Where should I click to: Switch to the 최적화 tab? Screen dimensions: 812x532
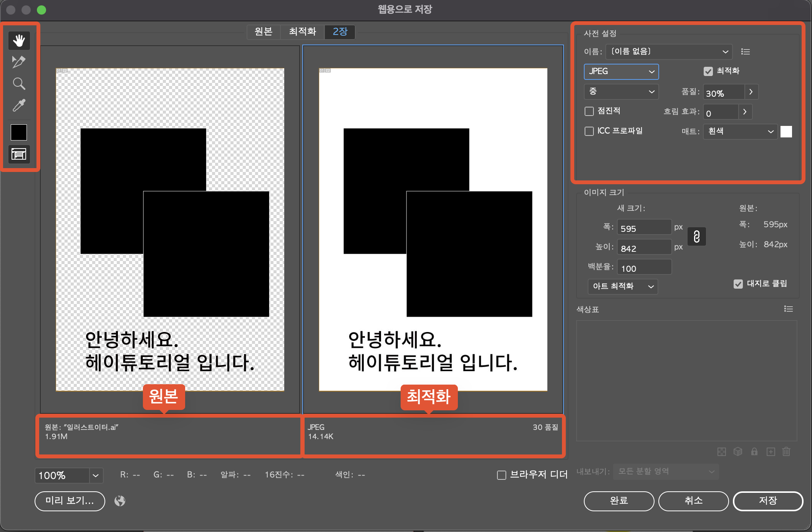tap(302, 31)
